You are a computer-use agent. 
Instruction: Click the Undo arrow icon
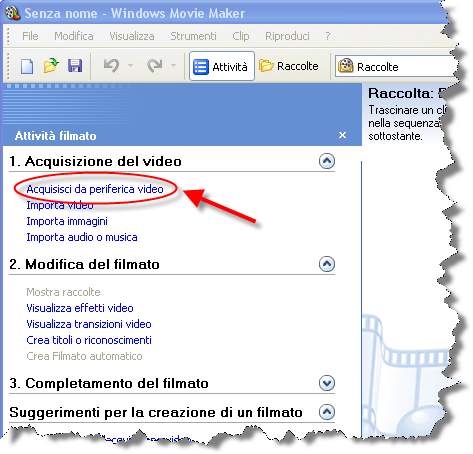111,65
